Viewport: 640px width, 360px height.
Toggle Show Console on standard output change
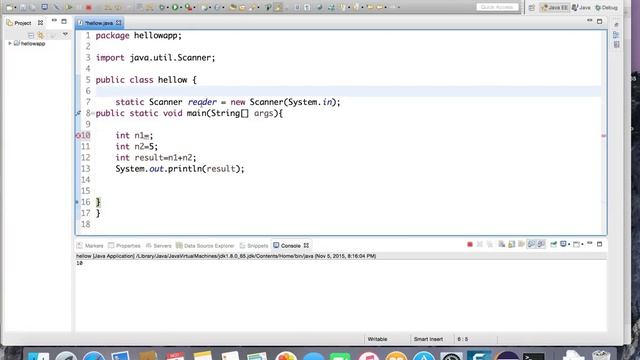(531, 244)
